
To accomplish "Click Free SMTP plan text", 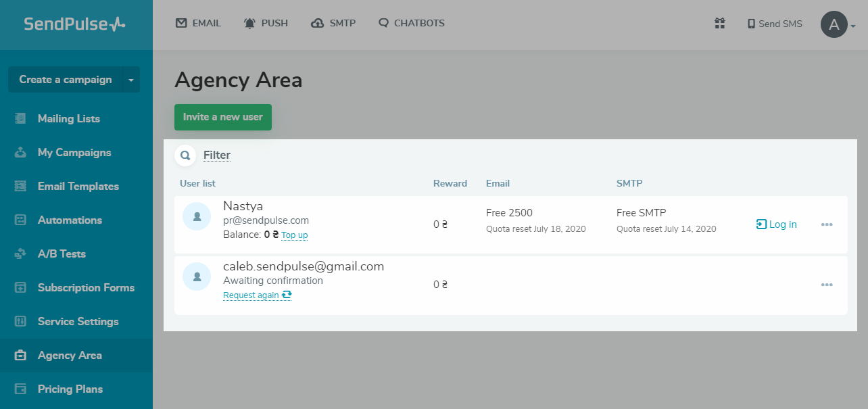I will tap(642, 213).
